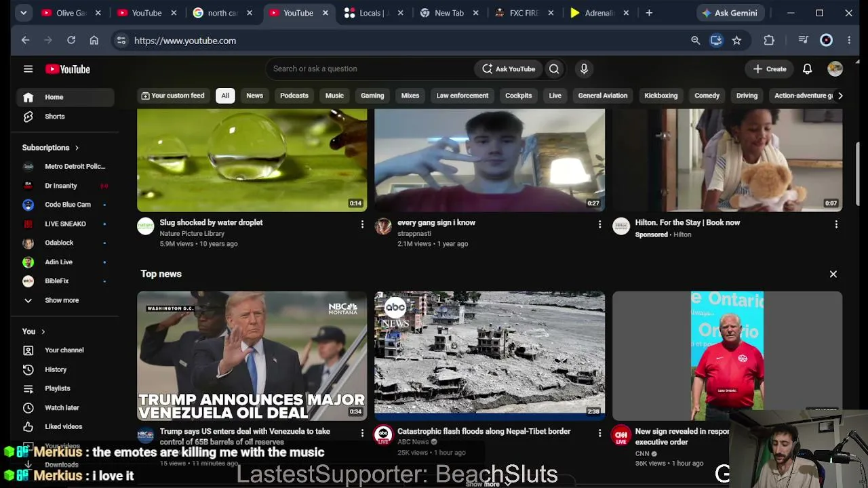Reload the page with the browser refresh button
Screen dimensions: 868x488
click(x=71, y=41)
